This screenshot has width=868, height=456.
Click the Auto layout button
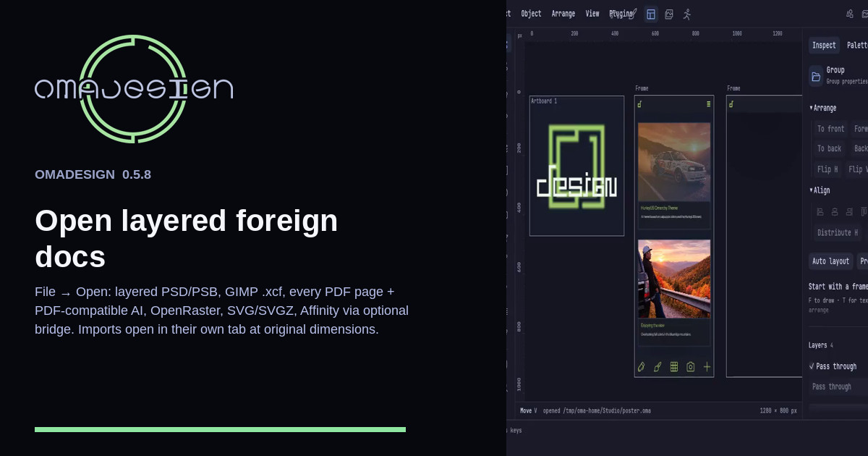[x=830, y=261]
